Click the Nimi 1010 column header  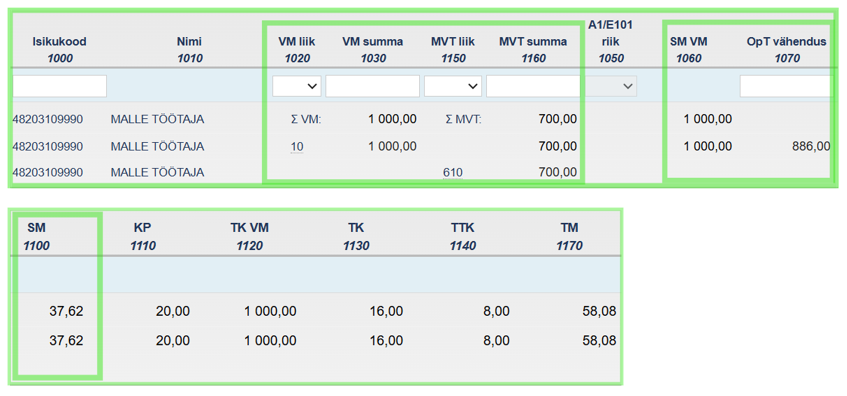pos(190,50)
